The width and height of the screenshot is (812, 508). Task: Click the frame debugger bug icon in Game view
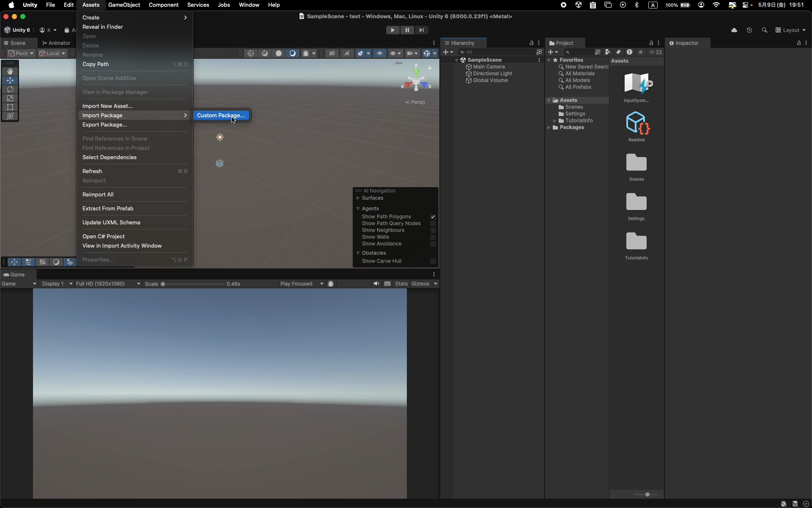click(331, 284)
